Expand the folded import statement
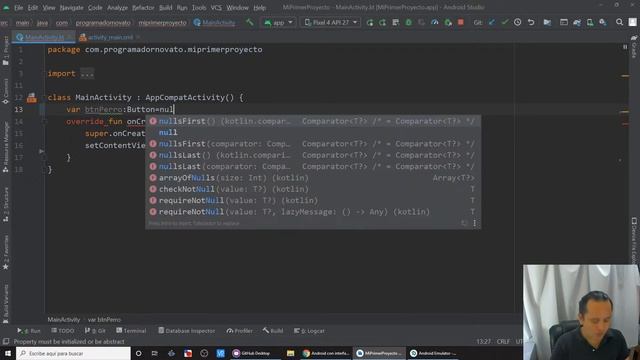This screenshot has height=360, width=640. click(87, 73)
